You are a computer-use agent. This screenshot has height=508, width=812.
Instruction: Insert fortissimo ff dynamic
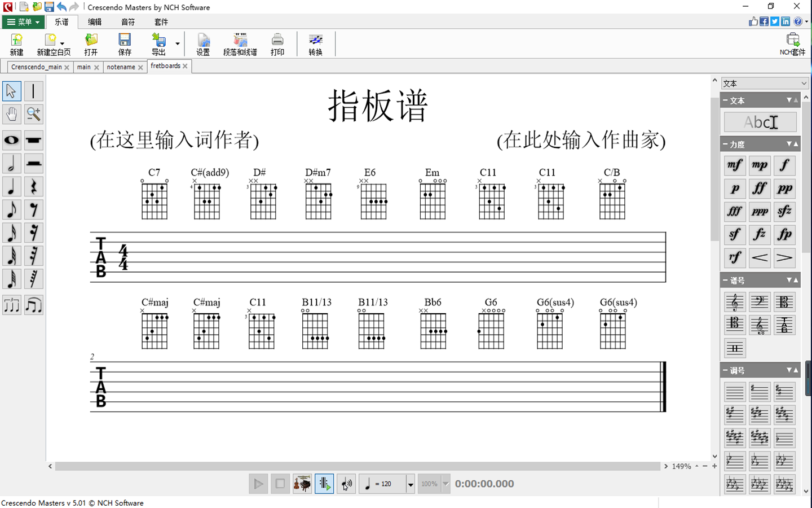760,189
